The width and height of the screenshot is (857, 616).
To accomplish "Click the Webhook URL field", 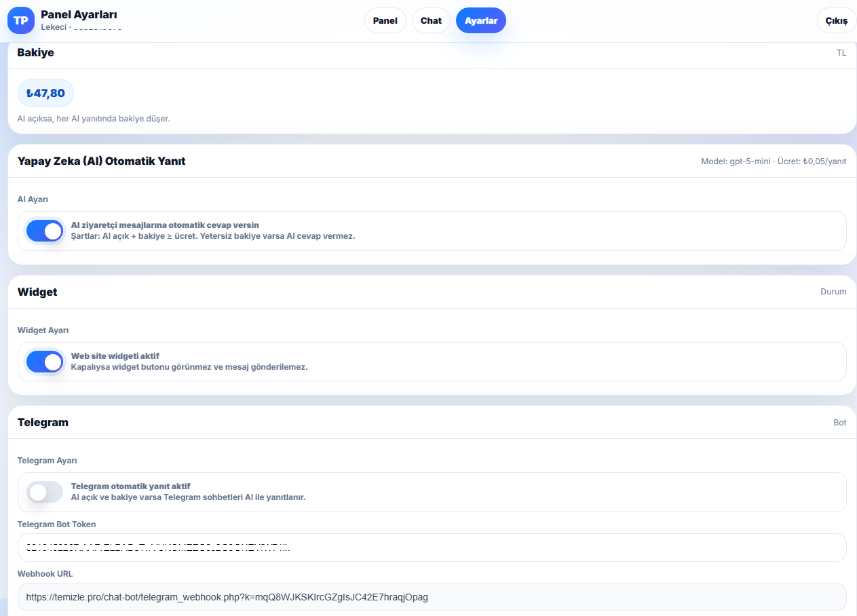I will click(432, 597).
